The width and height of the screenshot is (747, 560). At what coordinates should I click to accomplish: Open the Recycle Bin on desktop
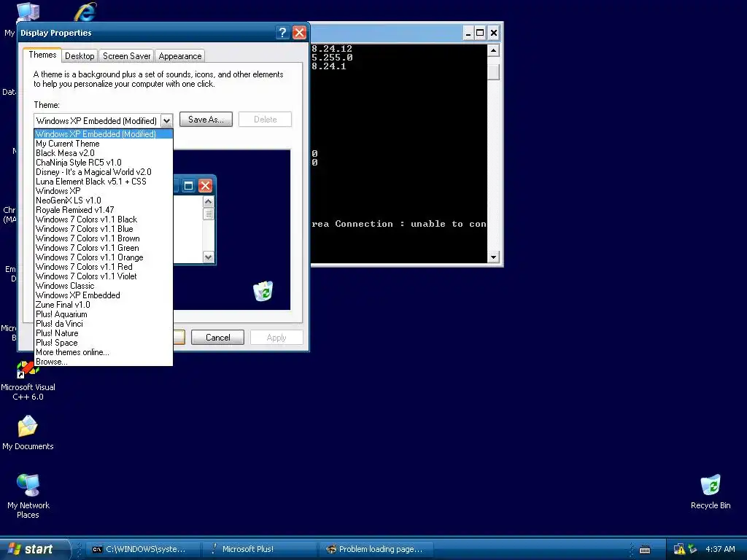click(711, 491)
